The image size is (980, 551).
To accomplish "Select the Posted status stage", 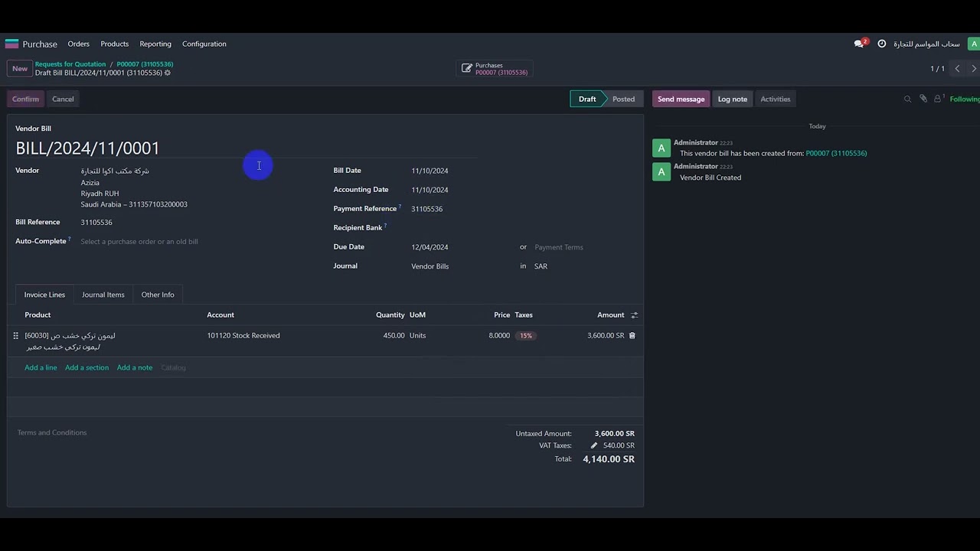I will [x=623, y=99].
